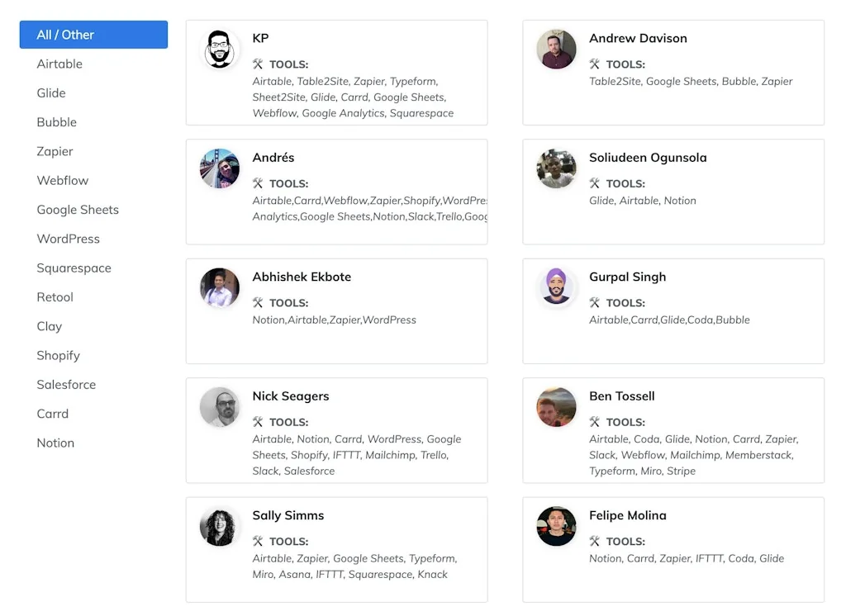Click Ben Tossell's profile photo
Viewport: 846px width, 616px height.
(x=556, y=407)
